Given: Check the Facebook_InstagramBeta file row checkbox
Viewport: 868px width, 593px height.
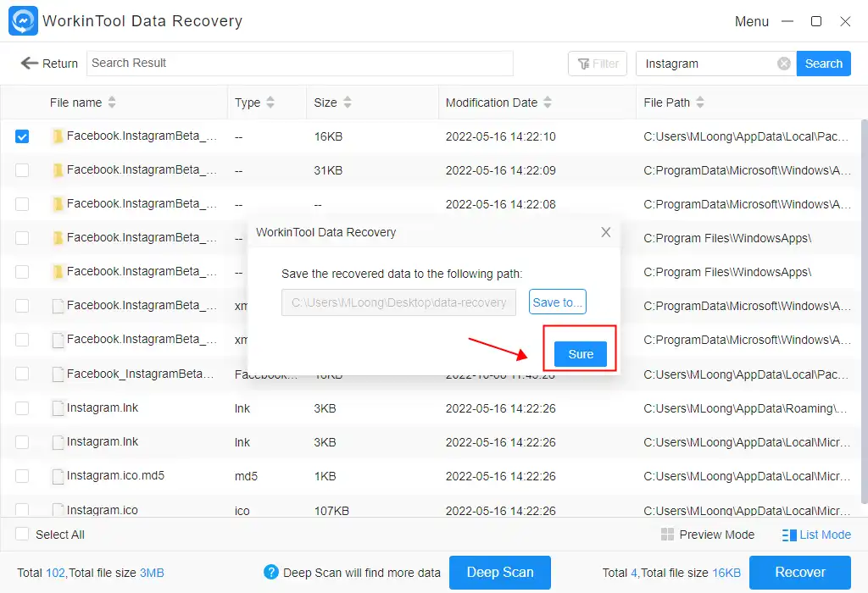Looking at the screenshot, I should [22, 374].
